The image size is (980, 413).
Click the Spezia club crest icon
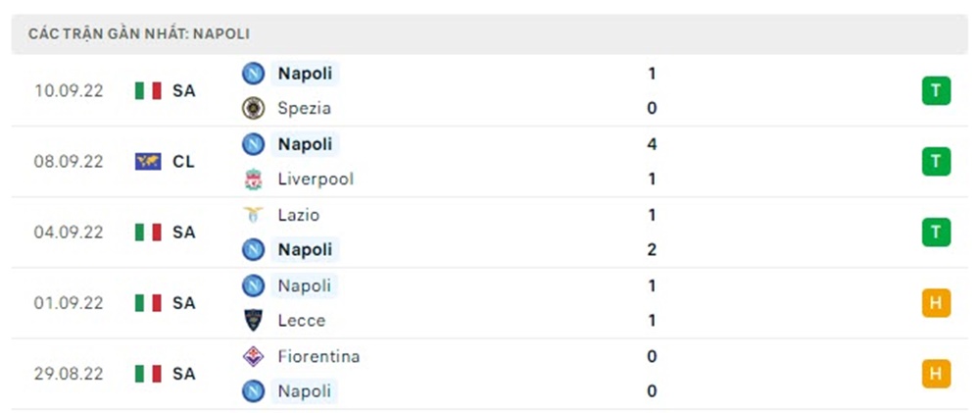[253, 108]
